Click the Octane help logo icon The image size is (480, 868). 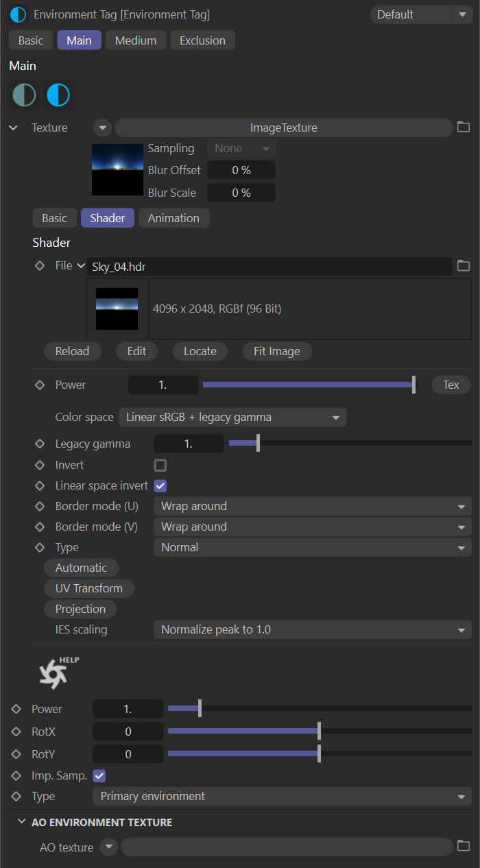pyautogui.click(x=58, y=673)
